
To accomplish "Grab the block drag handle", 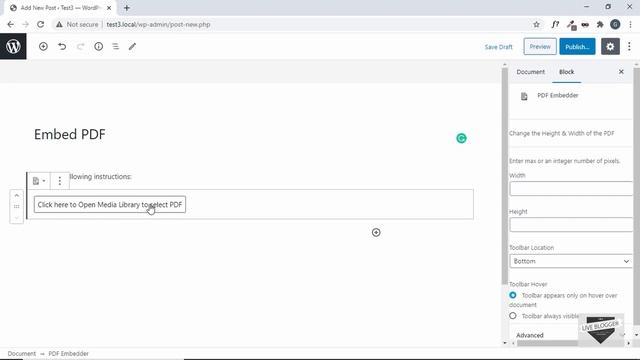I will [16, 207].
